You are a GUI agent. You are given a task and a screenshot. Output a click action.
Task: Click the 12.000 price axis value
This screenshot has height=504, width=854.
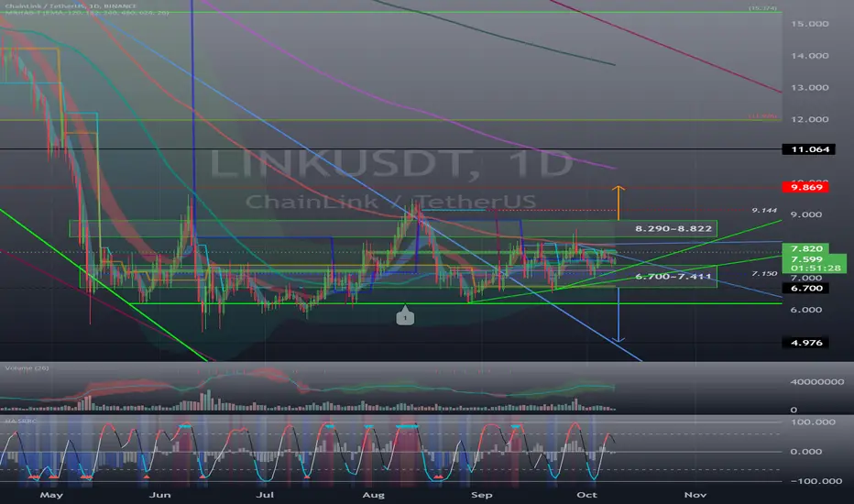click(x=809, y=119)
